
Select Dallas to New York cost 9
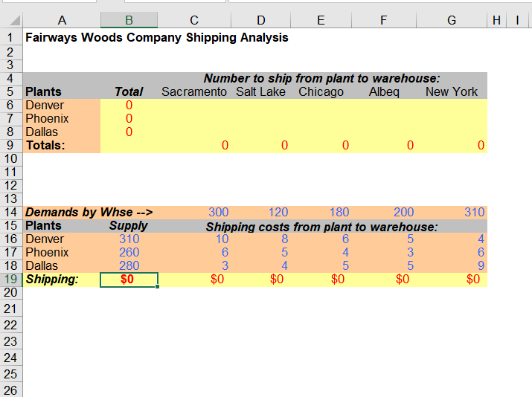(452, 266)
